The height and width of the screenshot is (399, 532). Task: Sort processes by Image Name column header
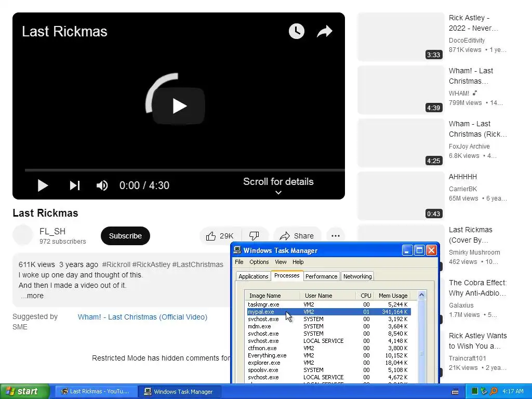[x=273, y=296]
